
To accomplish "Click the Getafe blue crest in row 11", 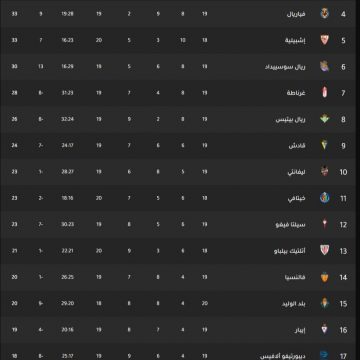I will (x=324, y=198).
